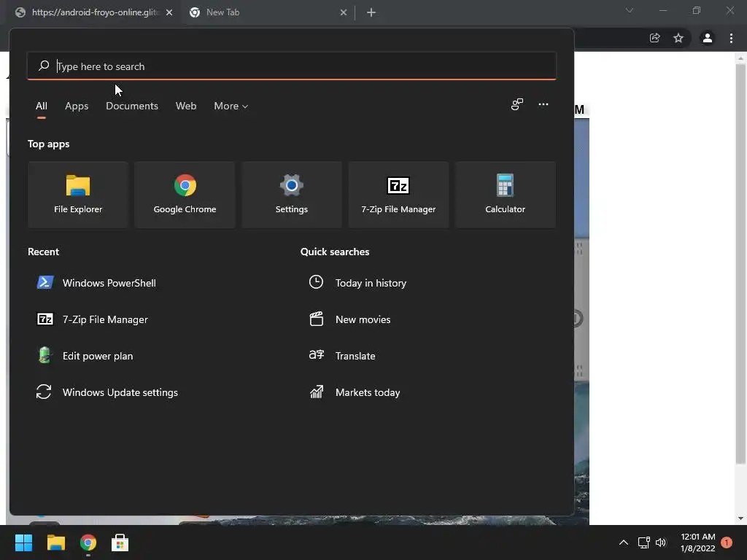Click the search magnifier icon
The image size is (747, 560).
pyautogui.click(x=44, y=66)
